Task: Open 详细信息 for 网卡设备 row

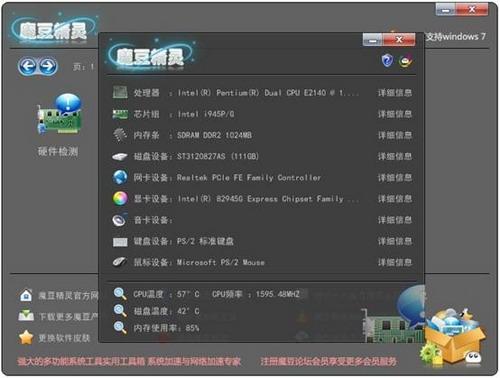Action: (395, 178)
